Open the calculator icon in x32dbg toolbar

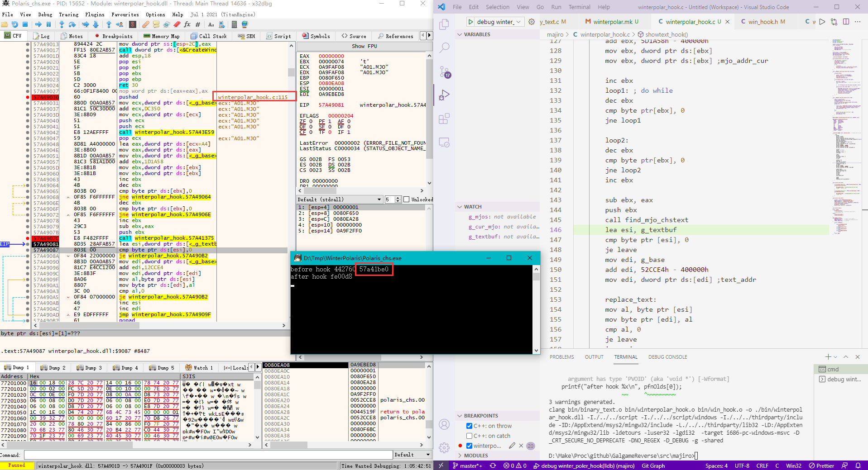234,24
